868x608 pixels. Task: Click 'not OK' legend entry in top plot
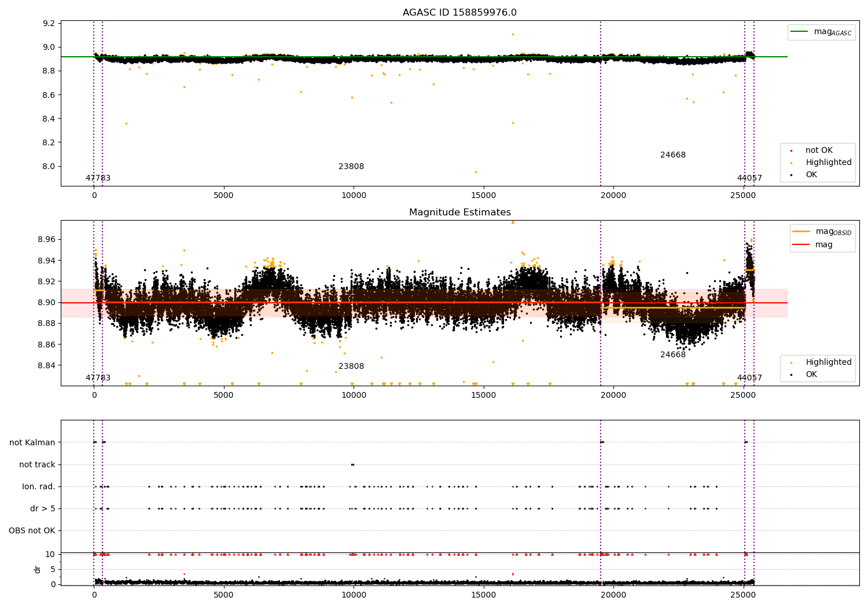[819, 151]
